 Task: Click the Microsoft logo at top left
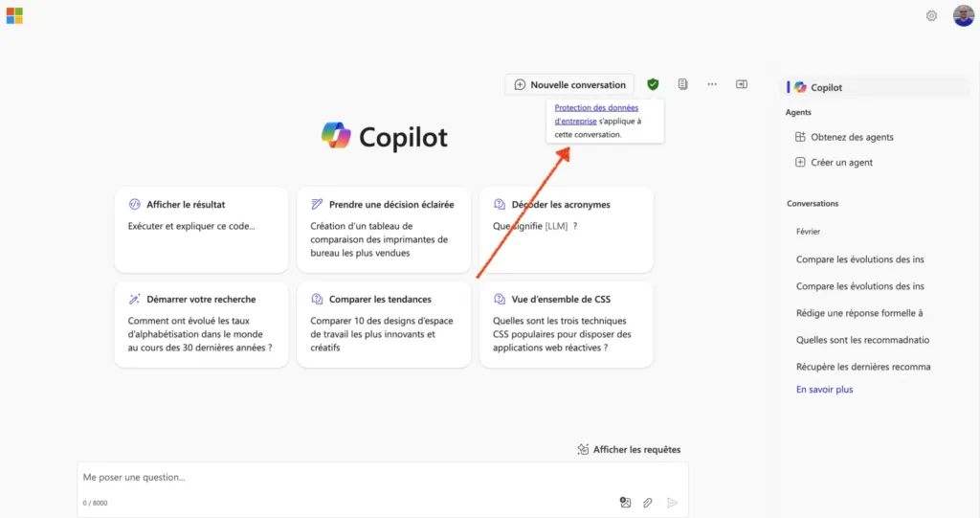coord(14,15)
